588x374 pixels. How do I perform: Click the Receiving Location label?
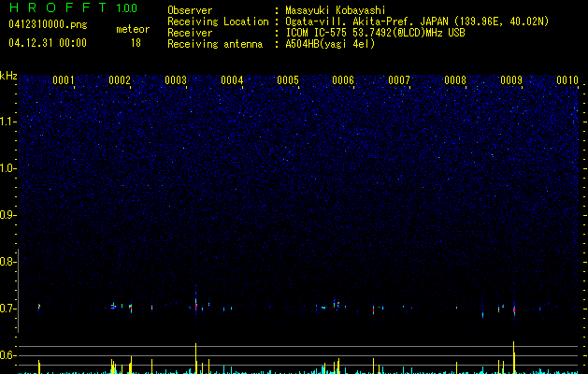point(218,22)
